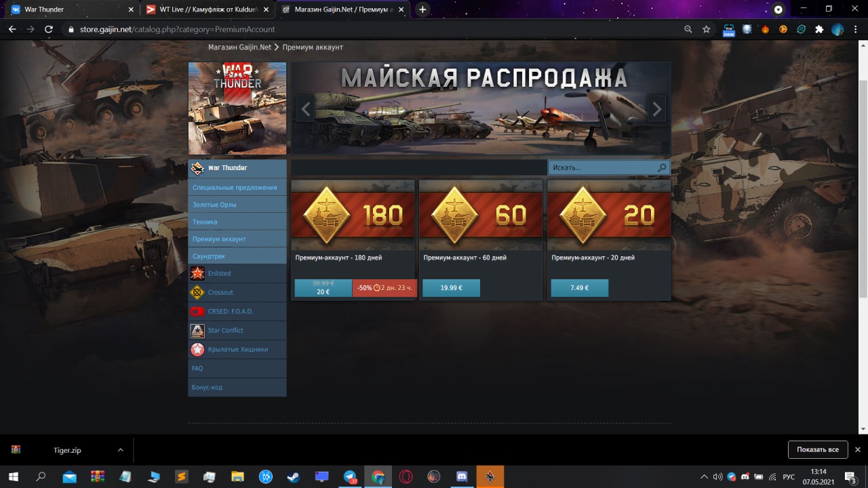
Task: Click the flame extension icon
Action: (766, 29)
